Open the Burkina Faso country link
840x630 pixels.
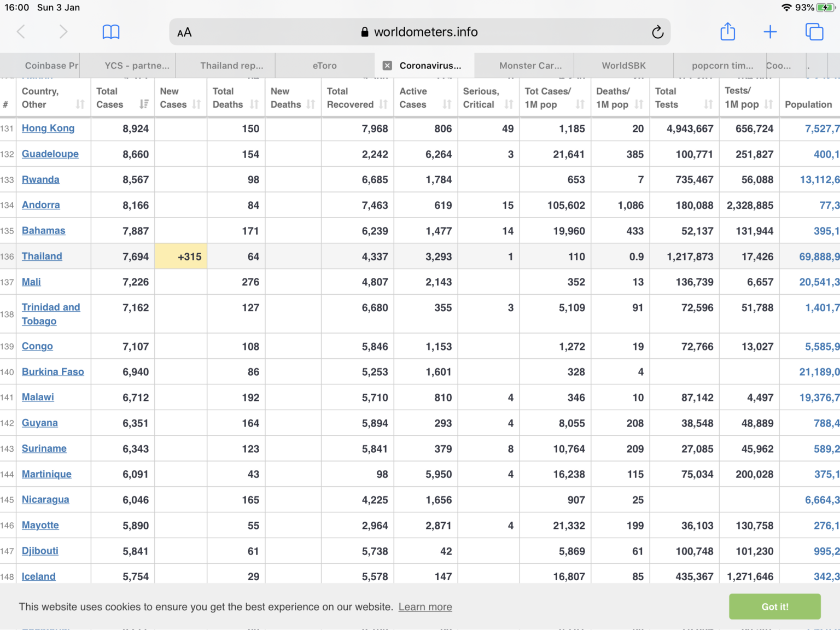[53, 372]
